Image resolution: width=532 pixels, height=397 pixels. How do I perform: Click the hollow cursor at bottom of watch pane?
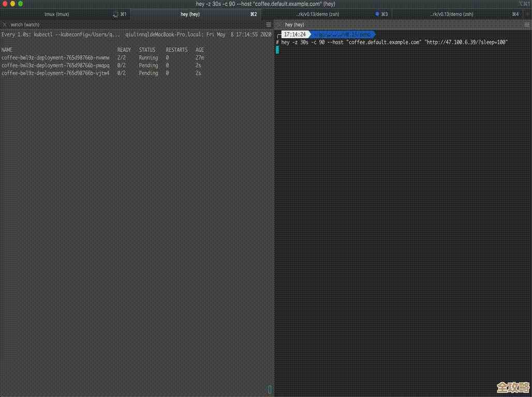pyautogui.click(x=270, y=389)
